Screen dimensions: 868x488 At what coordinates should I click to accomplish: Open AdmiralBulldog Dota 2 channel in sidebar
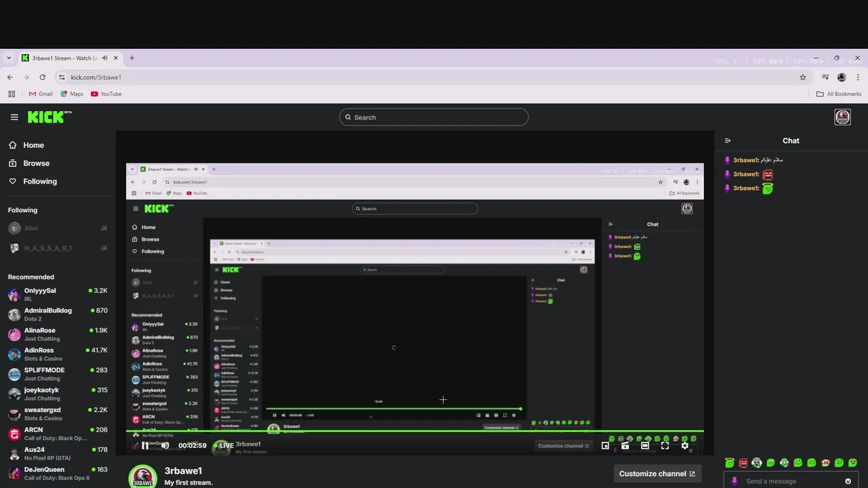(x=58, y=314)
